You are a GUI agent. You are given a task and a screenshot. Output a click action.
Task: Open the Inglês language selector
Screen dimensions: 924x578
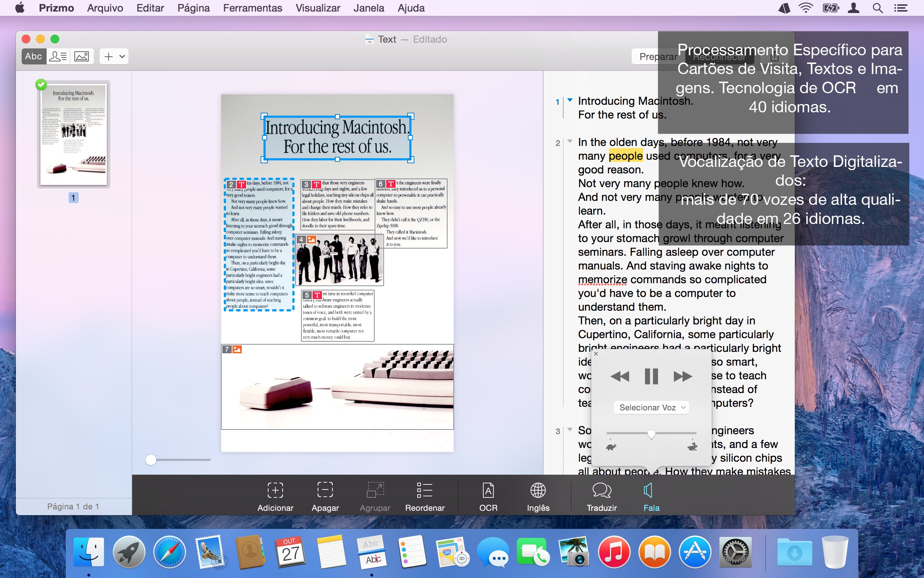click(x=538, y=496)
